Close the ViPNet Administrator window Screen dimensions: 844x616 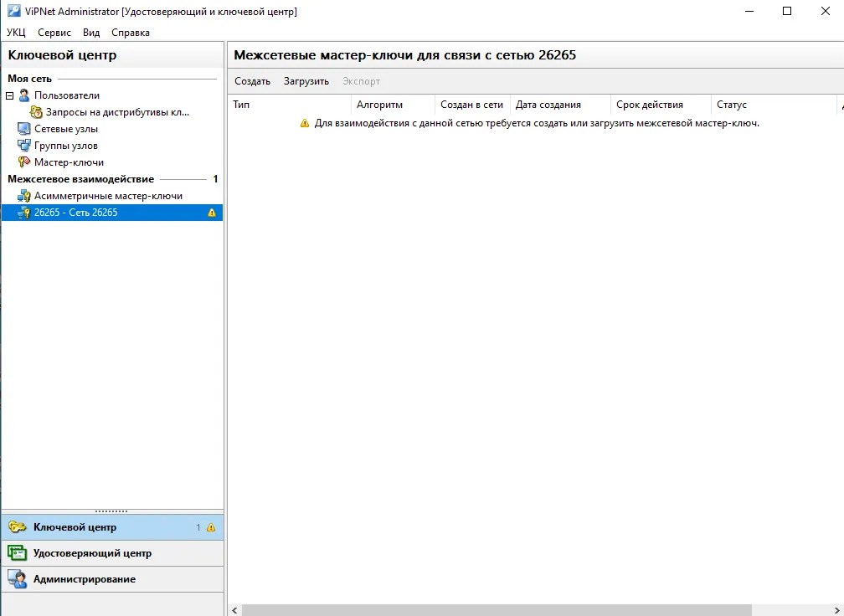[826, 11]
